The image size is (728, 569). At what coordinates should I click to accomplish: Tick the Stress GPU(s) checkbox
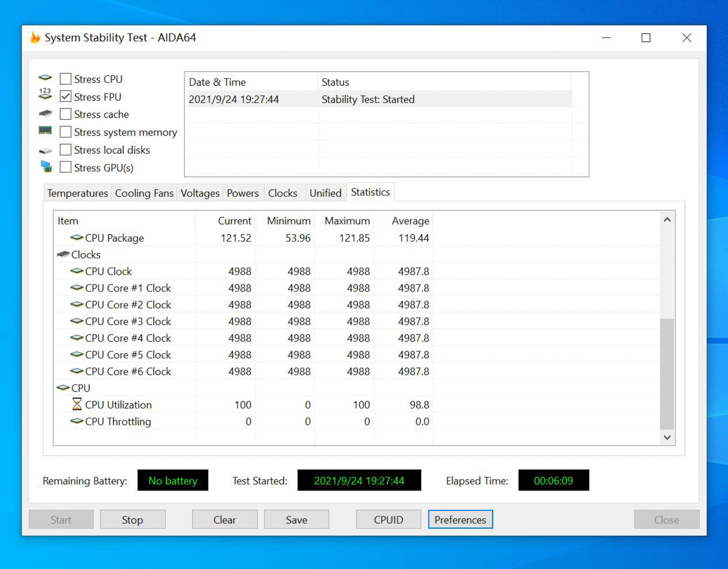66,167
